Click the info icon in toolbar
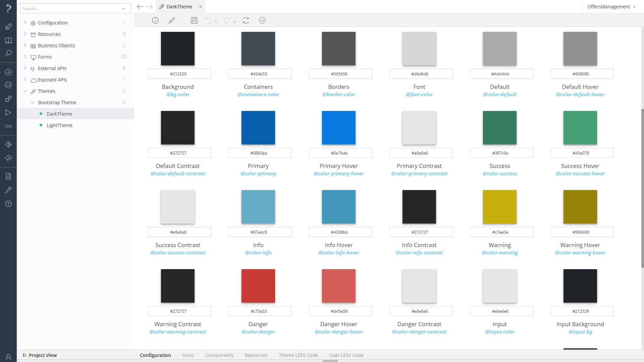The image size is (644, 362). (x=155, y=20)
